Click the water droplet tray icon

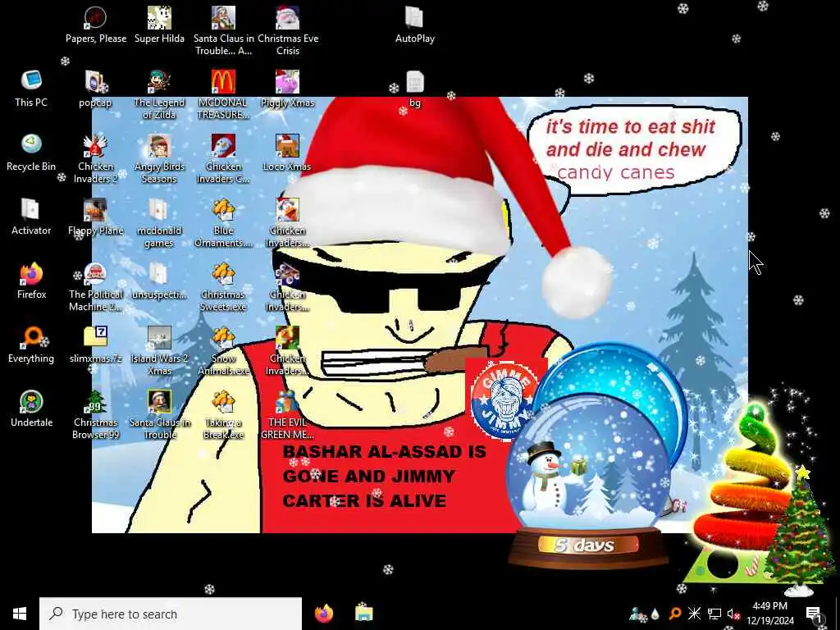pyautogui.click(x=655, y=614)
